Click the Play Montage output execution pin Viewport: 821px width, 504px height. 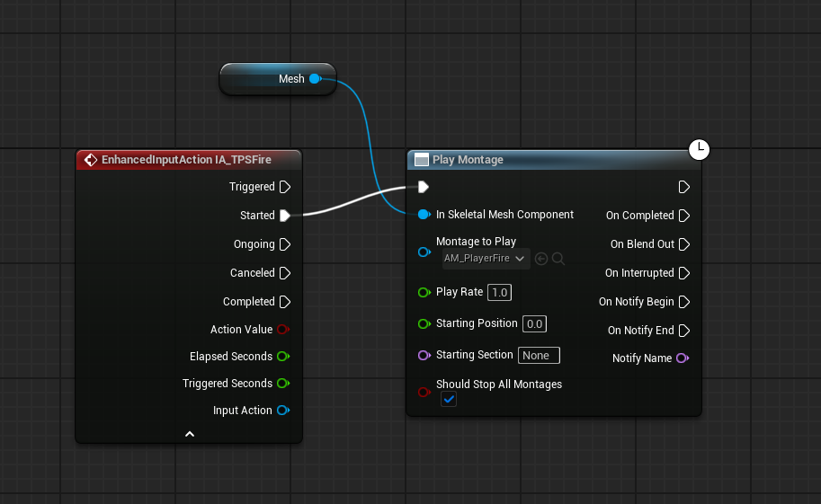coord(683,187)
